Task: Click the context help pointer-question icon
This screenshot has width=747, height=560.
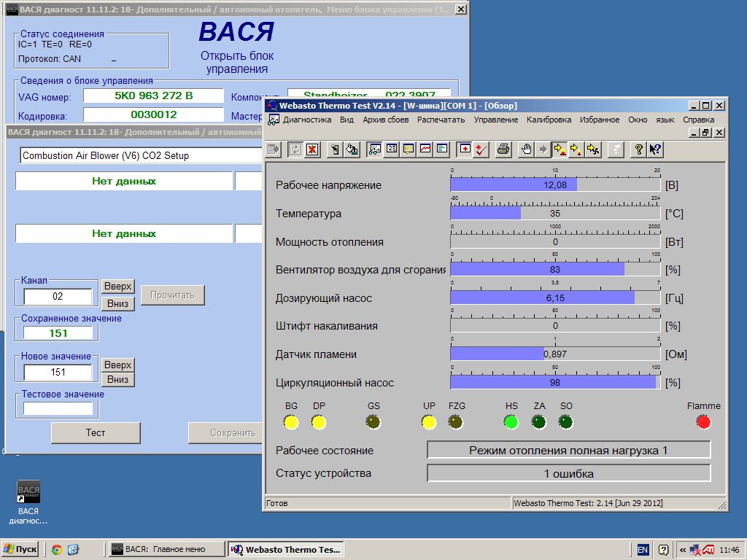Action: [655, 149]
